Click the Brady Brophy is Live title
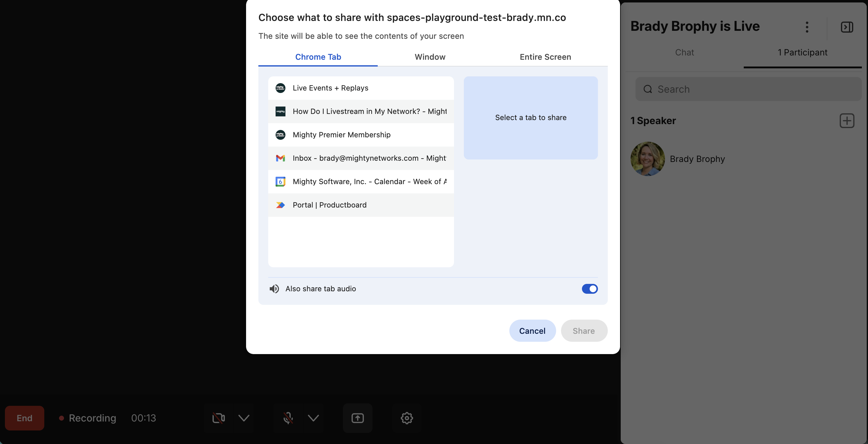The height and width of the screenshot is (444, 868). coord(695,26)
